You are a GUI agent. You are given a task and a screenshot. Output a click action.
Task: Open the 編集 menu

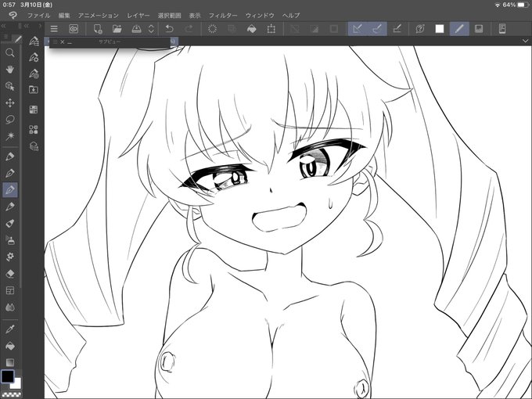(64, 16)
